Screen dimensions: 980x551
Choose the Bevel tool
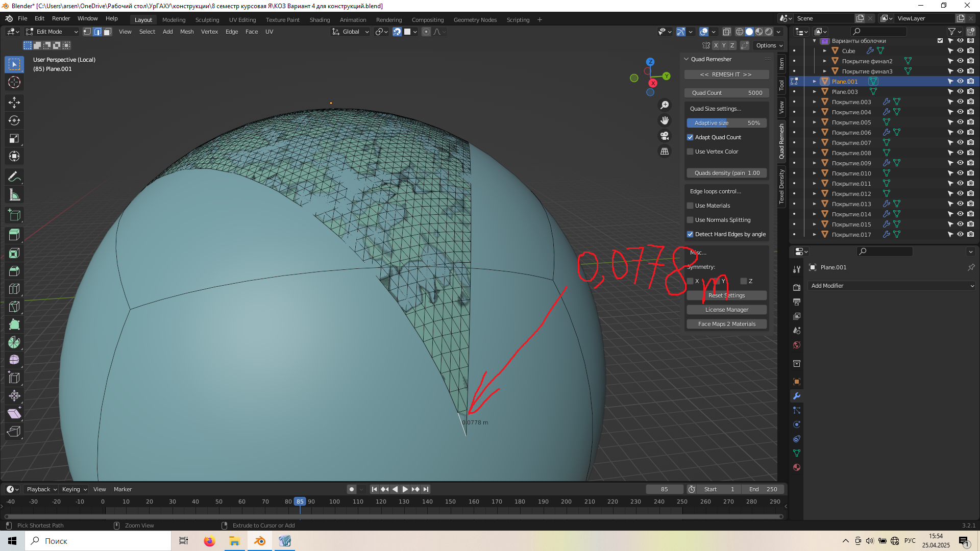(x=14, y=271)
